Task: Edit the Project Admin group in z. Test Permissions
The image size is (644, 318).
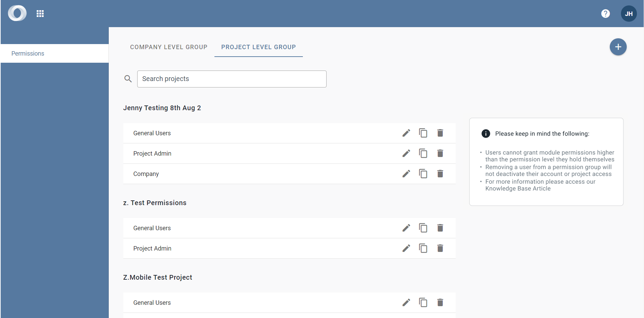Action: [406, 248]
